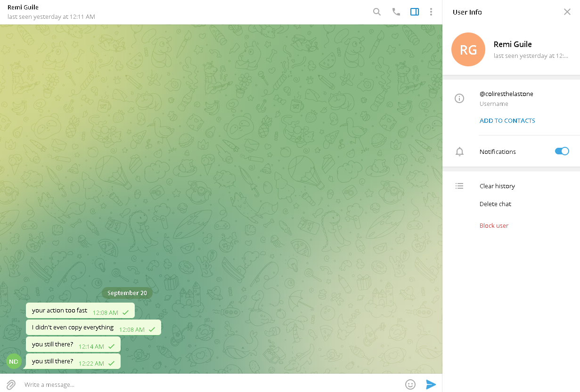This screenshot has width=580, height=392.
Task: Select 'you still there?' message from 12:14 AM
Action: (x=73, y=344)
